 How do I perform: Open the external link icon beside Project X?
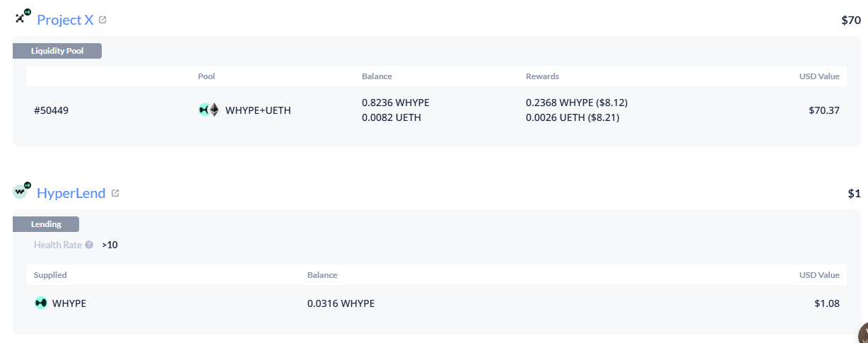[102, 20]
